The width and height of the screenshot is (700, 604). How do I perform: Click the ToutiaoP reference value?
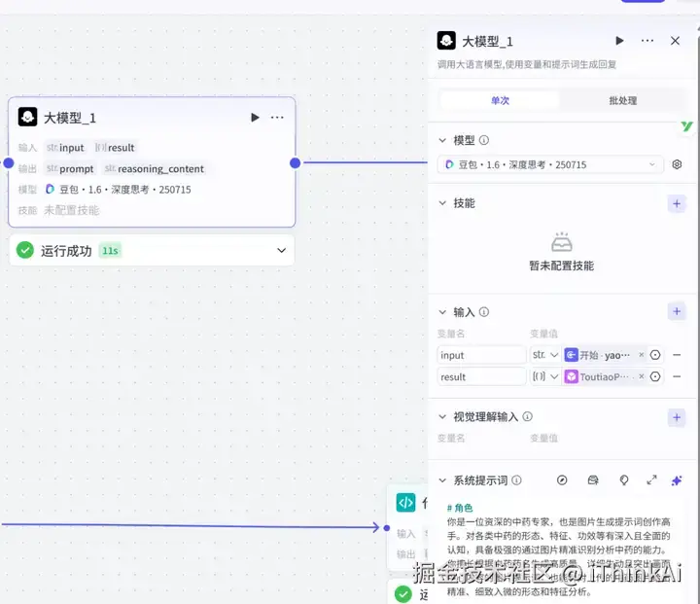pyautogui.click(x=598, y=376)
